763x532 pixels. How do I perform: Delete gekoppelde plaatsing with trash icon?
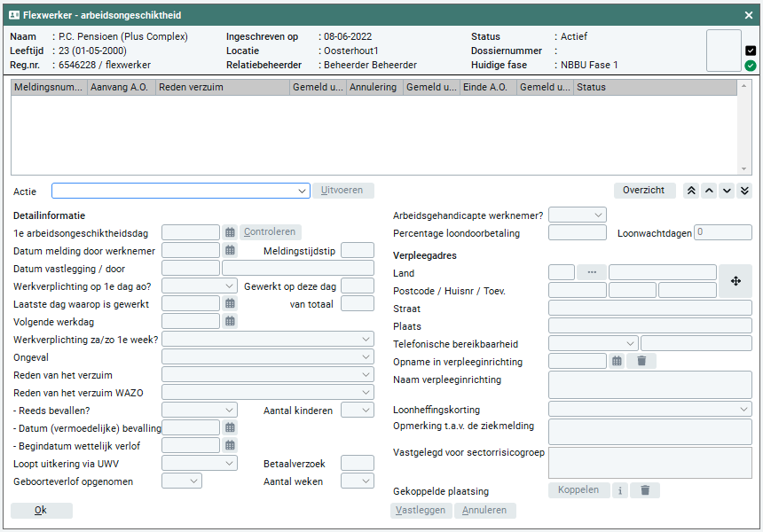(645, 490)
